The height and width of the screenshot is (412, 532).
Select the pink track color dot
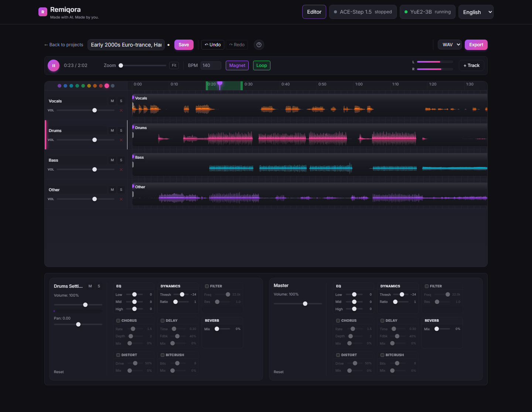(x=107, y=86)
